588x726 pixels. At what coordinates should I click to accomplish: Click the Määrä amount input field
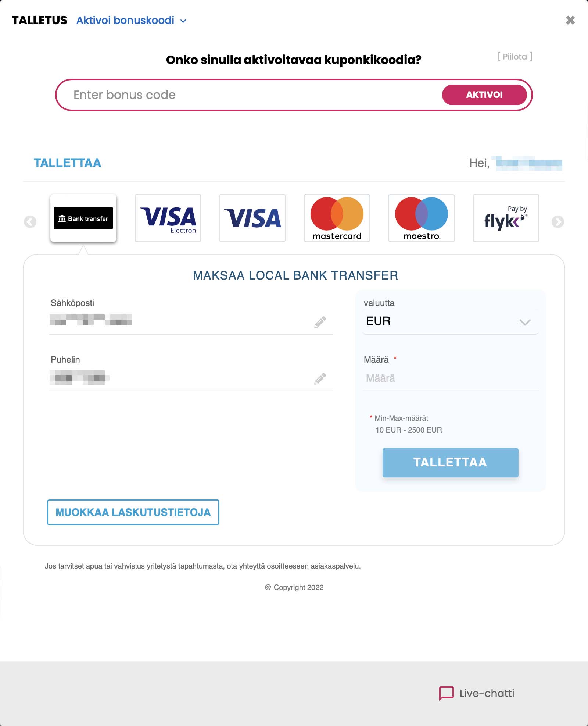tap(450, 378)
